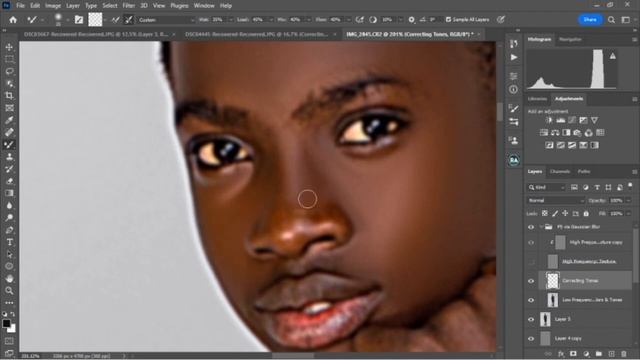The height and width of the screenshot is (360, 640).
Task: Open the Window menu
Action: click(x=204, y=6)
